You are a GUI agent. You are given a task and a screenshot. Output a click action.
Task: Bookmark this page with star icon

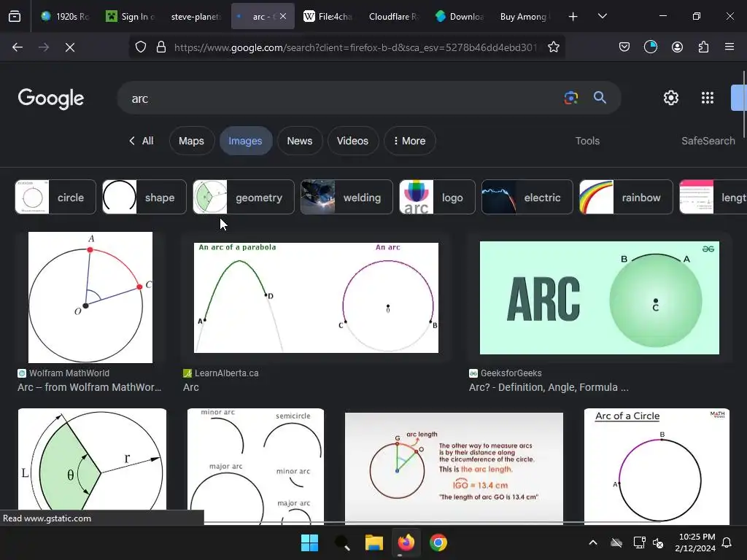(553, 47)
